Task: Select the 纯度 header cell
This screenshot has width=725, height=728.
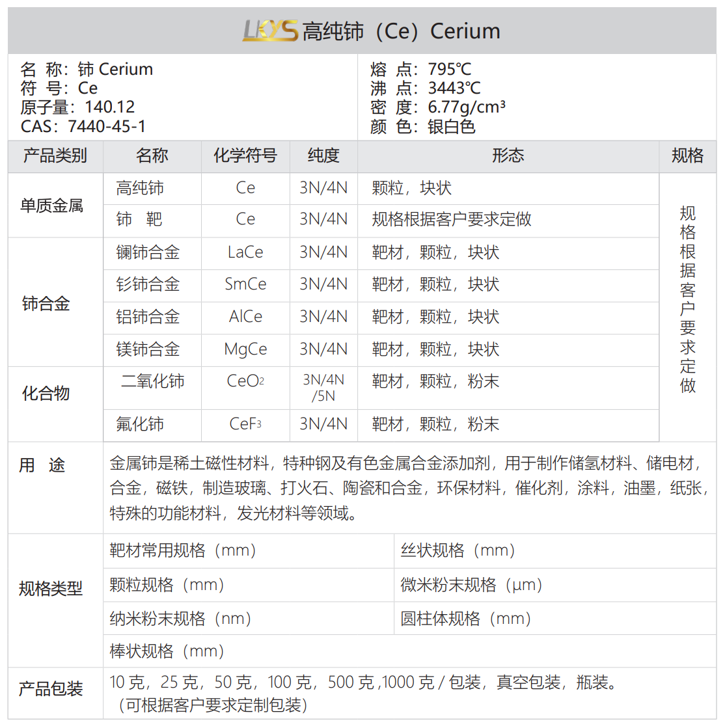Action: [323, 156]
